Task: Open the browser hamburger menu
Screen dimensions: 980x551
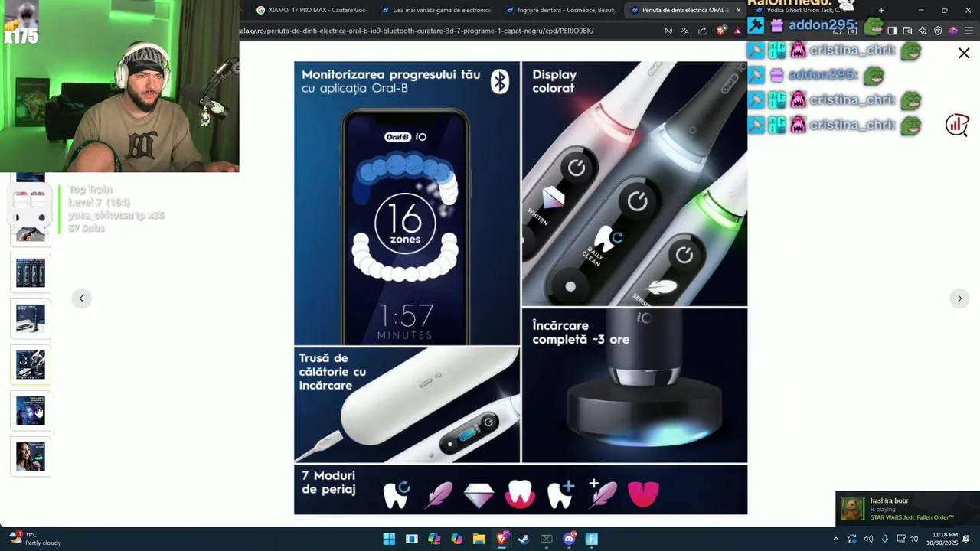Action: [969, 31]
